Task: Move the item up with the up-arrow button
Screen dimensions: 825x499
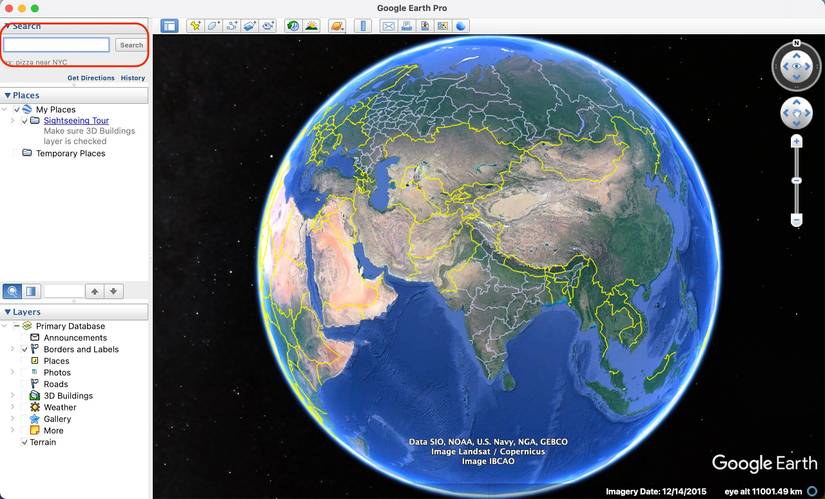Action: [95, 291]
